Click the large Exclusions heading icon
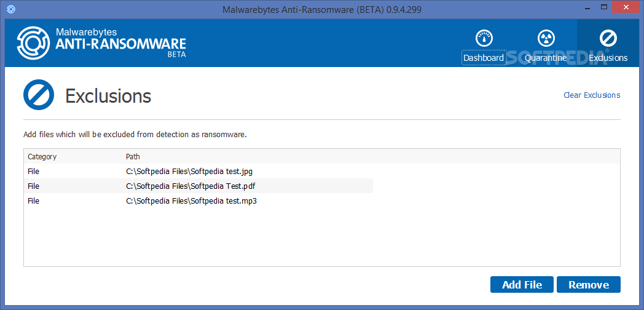The height and width of the screenshot is (310, 644). [39, 95]
